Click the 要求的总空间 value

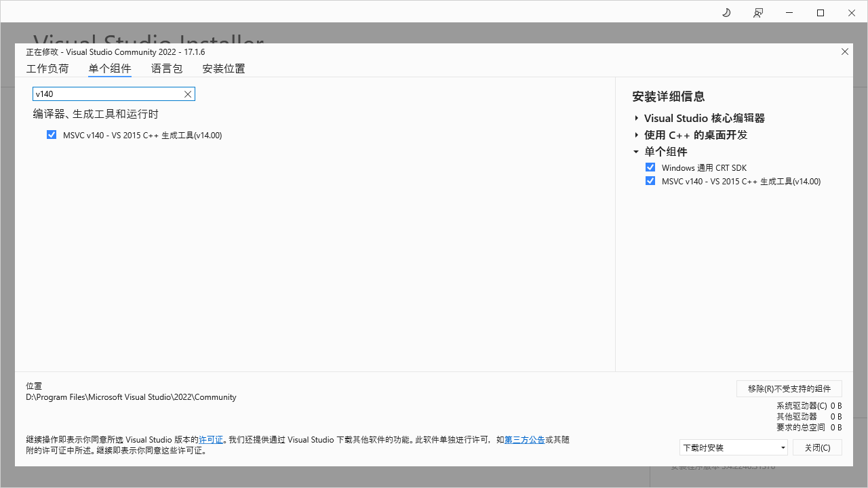click(x=836, y=428)
